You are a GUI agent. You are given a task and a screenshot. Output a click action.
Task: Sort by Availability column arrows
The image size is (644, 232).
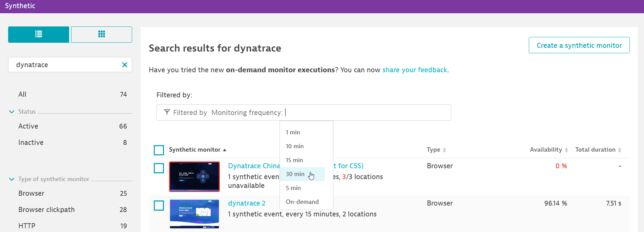(566, 150)
